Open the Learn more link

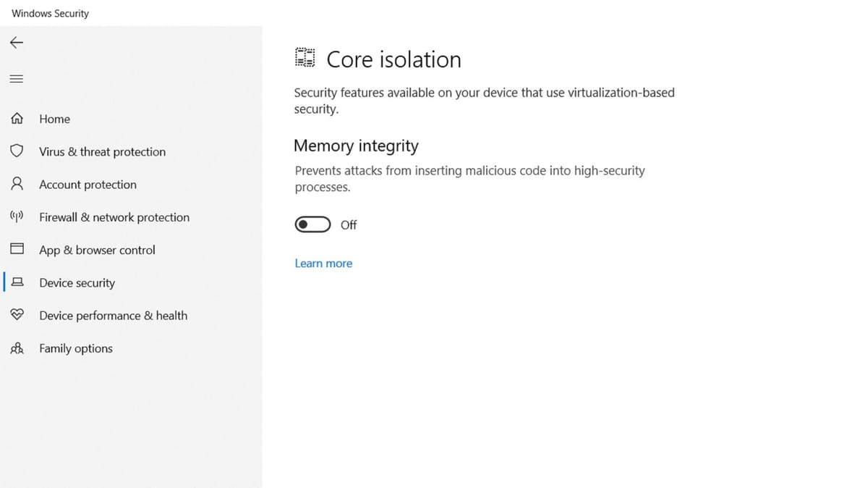click(x=323, y=264)
